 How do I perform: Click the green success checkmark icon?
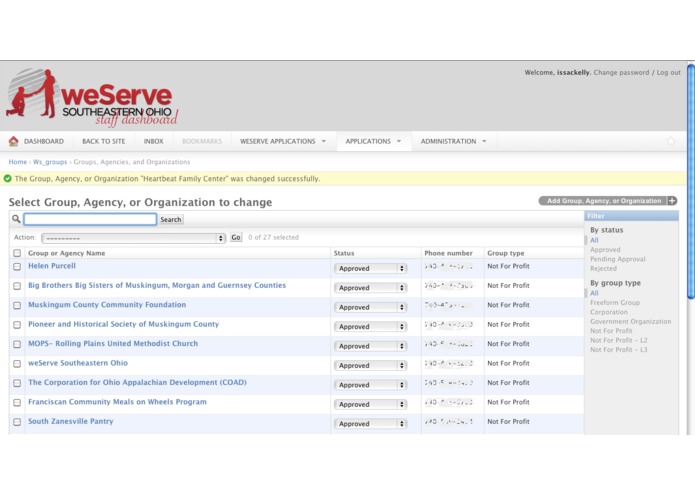point(8,179)
